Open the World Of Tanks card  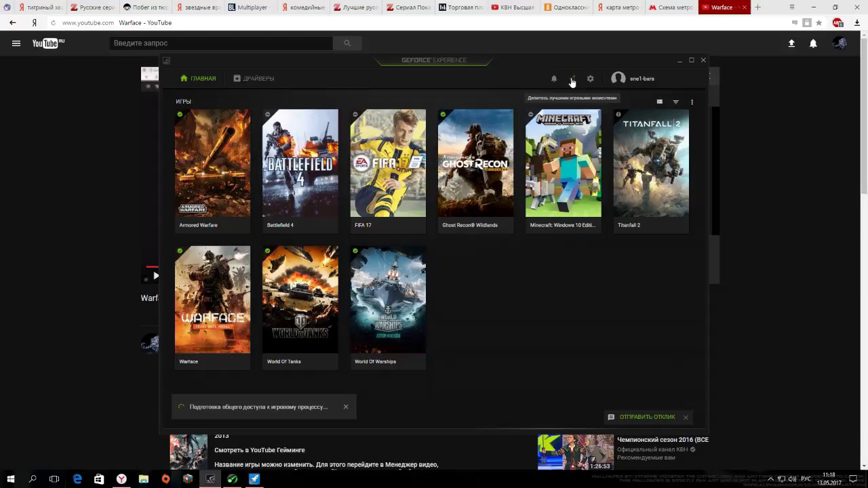tap(300, 308)
